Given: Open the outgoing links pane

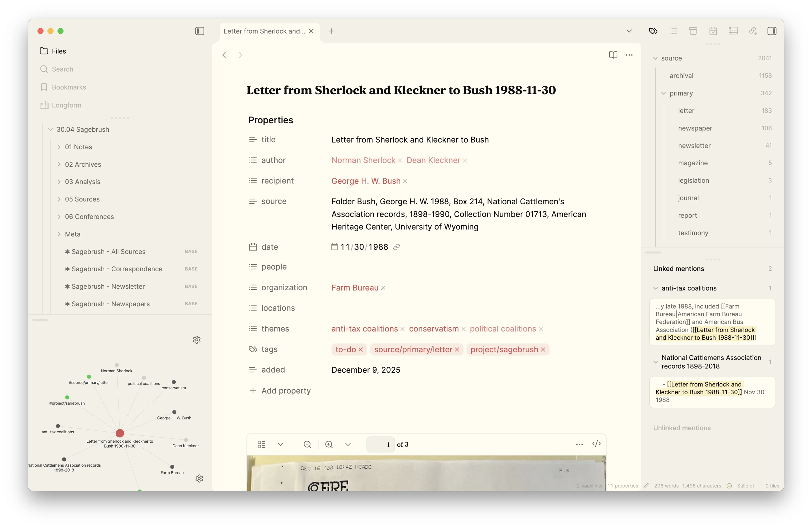Looking at the screenshot, I should [753, 31].
